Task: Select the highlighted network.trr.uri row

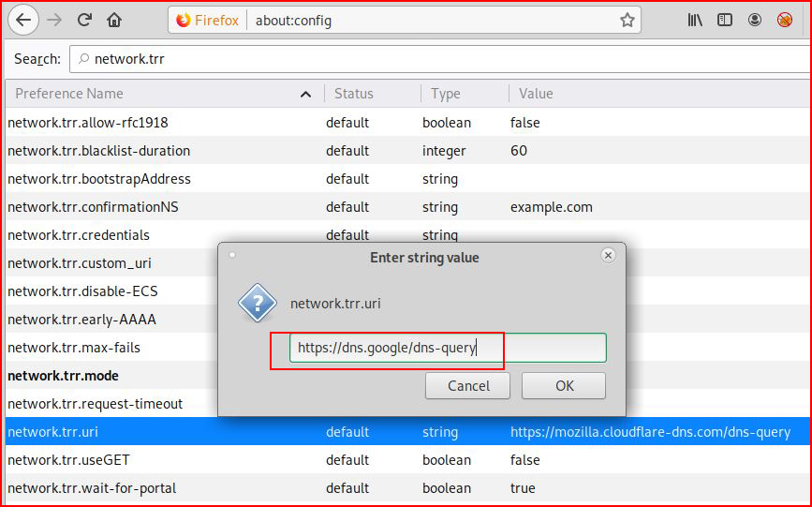Action: point(408,431)
